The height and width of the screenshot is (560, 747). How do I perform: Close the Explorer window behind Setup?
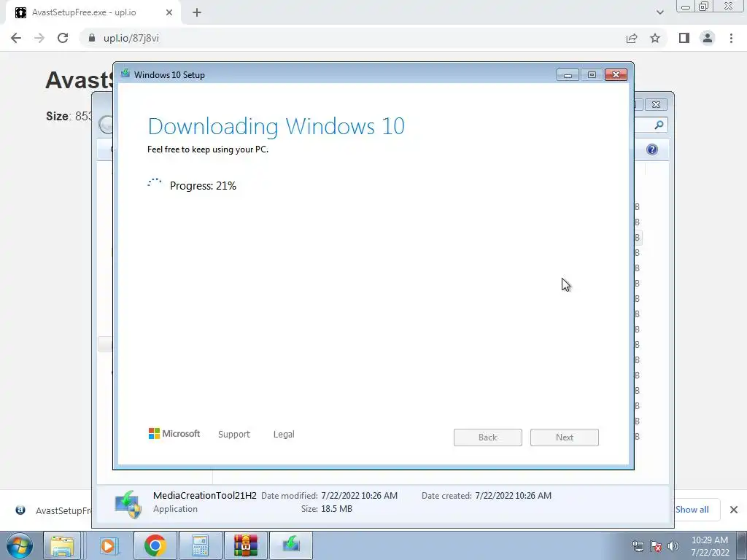[656, 104]
